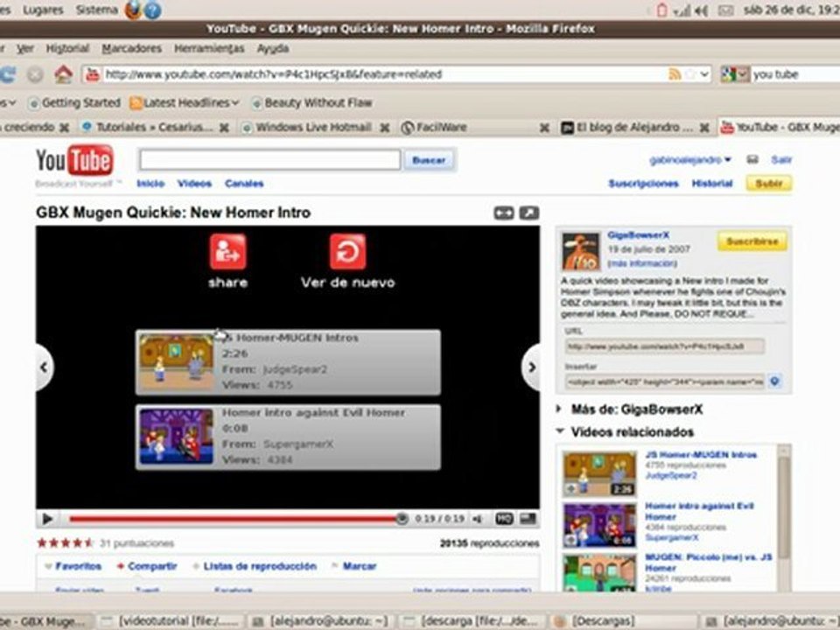Image resolution: width=840 pixels, height=630 pixels.
Task: Open the Historial menu in Firefox
Action: pyautogui.click(x=67, y=49)
